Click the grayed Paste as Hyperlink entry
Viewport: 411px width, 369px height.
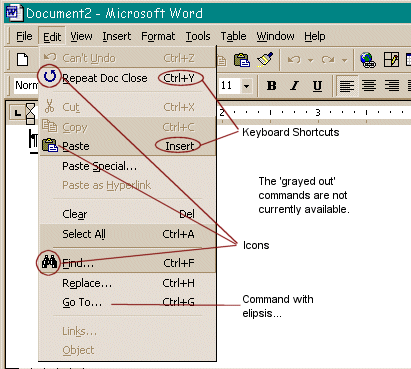[128, 185]
